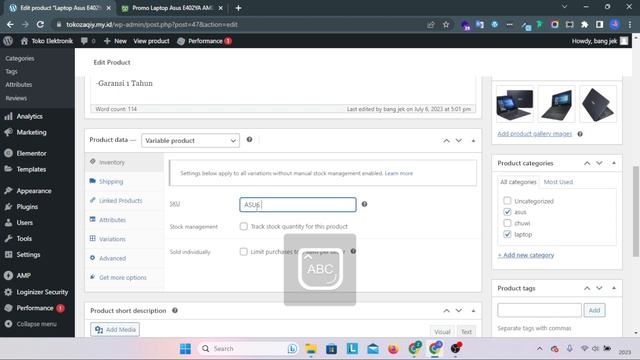
Task: Select the Get more options tab
Action: pyautogui.click(x=124, y=277)
